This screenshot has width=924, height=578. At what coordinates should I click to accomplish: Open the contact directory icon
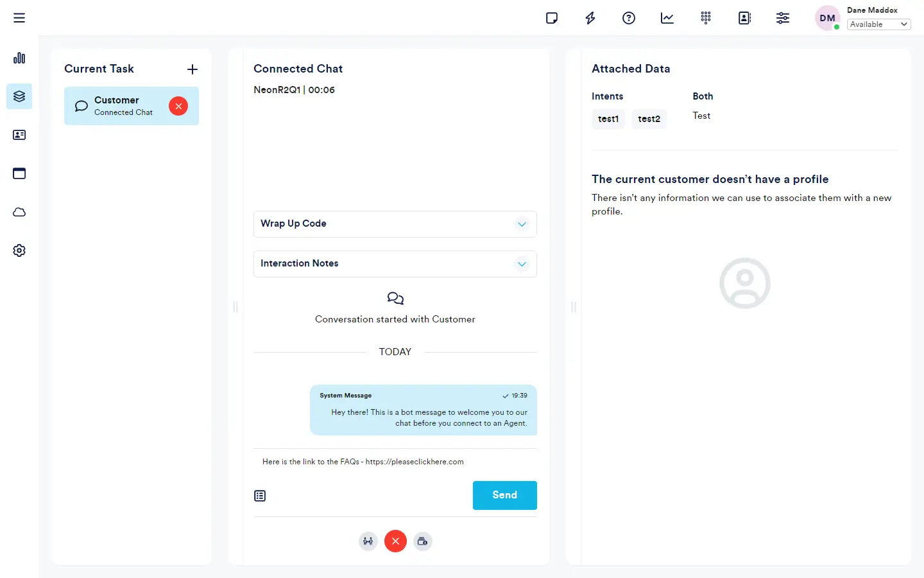(x=744, y=18)
